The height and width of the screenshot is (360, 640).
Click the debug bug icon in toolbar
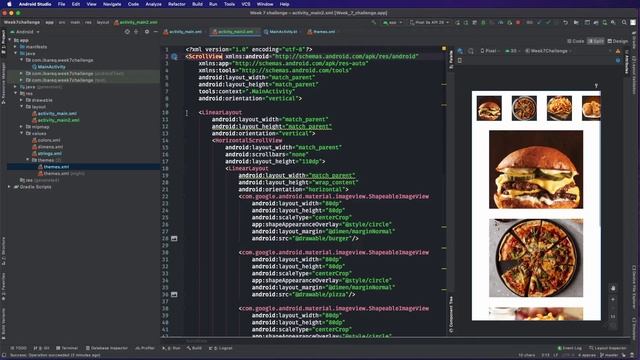coord(483,22)
